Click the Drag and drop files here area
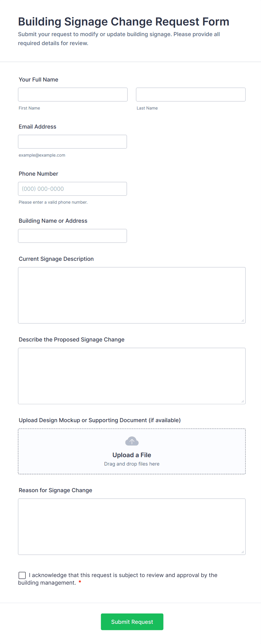This screenshot has width=261, height=644. 132,464
